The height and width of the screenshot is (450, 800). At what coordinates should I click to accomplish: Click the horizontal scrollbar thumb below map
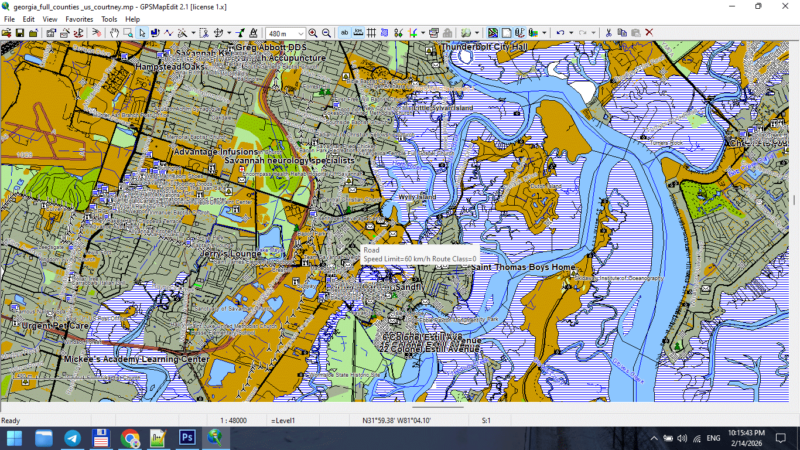(438, 407)
